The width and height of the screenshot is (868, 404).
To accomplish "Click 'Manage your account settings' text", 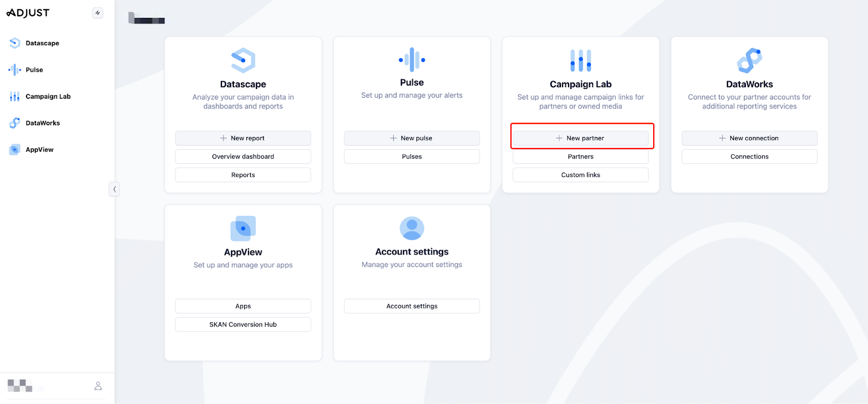I will (x=412, y=264).
